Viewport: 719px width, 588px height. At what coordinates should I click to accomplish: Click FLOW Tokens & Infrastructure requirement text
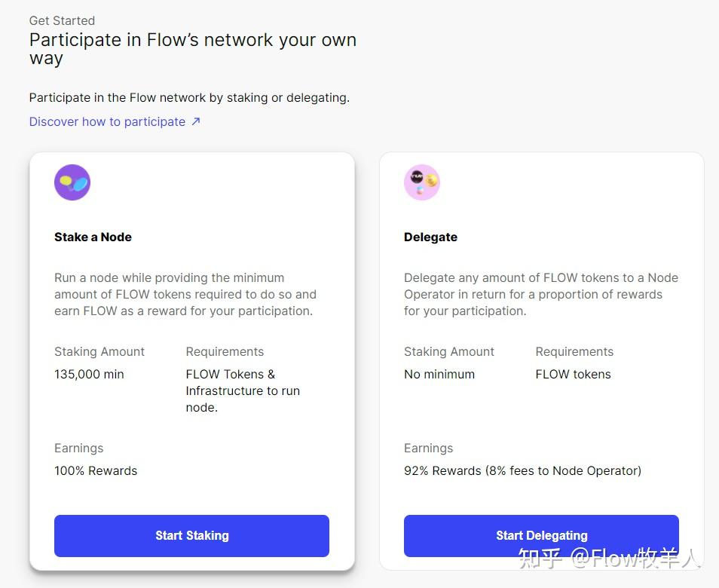(243, 390)
